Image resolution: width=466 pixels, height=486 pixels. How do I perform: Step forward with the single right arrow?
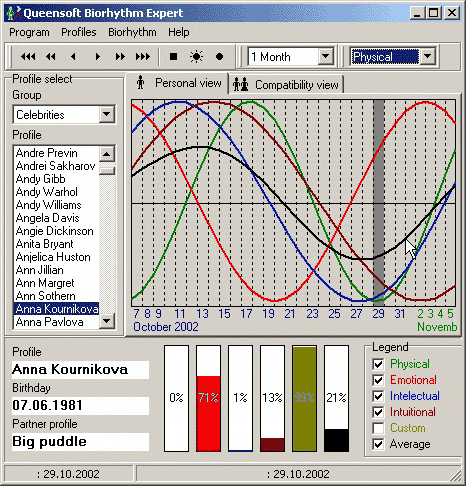pyautogui.click(x=97, y=57)
